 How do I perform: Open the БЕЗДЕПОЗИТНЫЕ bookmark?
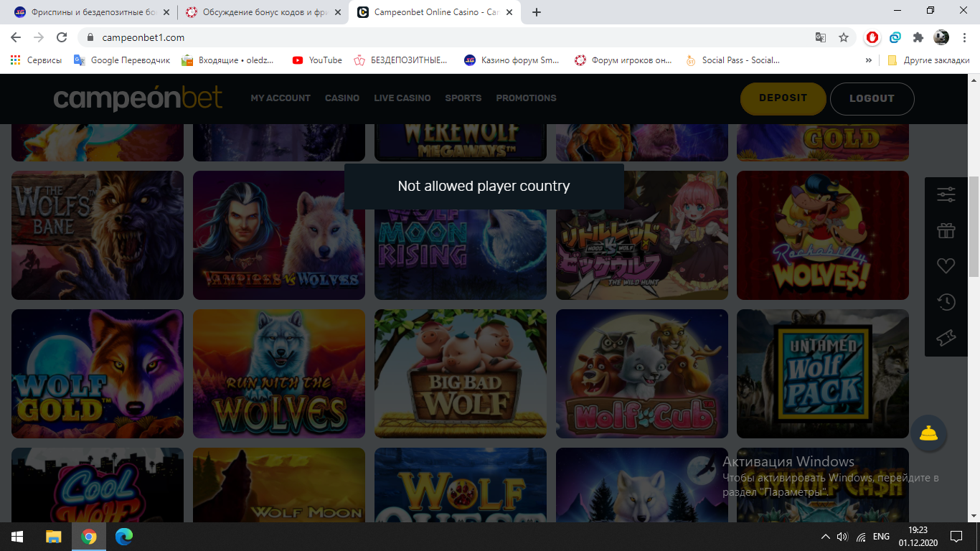pos(401,60)
